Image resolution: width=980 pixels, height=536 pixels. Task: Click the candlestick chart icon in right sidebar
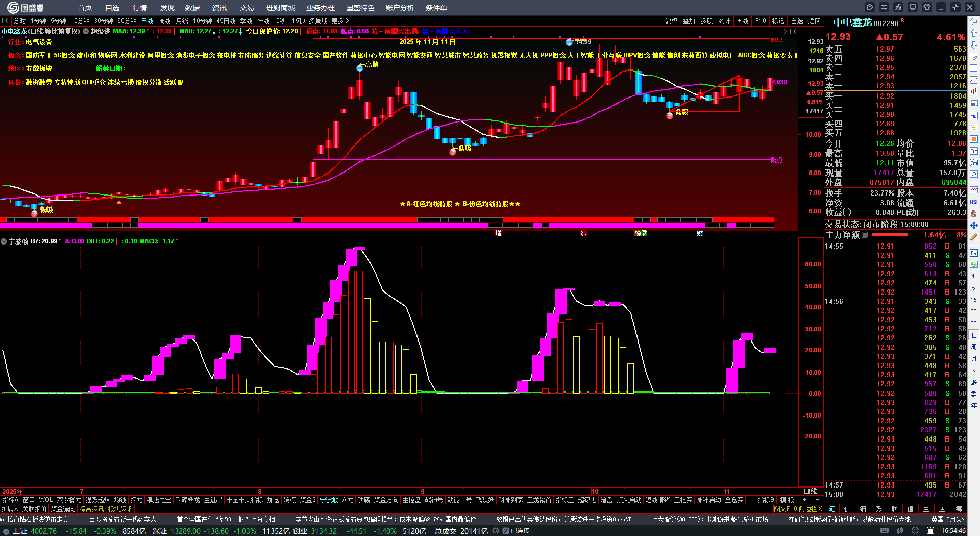click(x=974, y=92)
